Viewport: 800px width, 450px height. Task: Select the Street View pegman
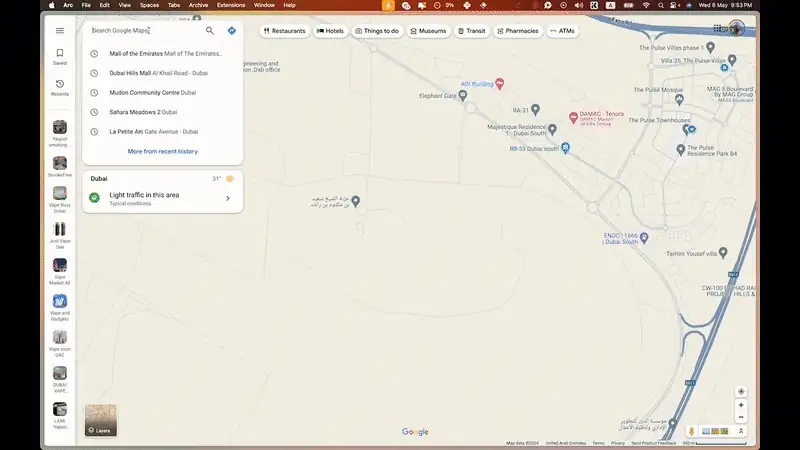[x=692, y=431]
